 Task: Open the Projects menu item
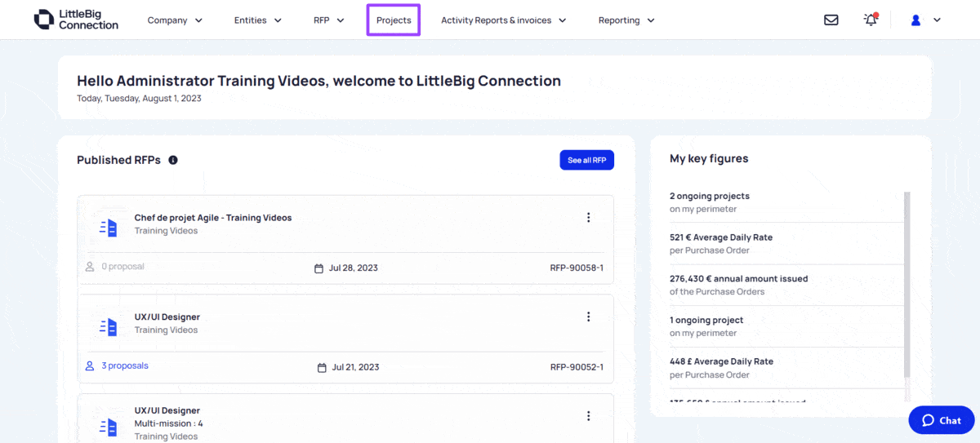coord(394,20)
